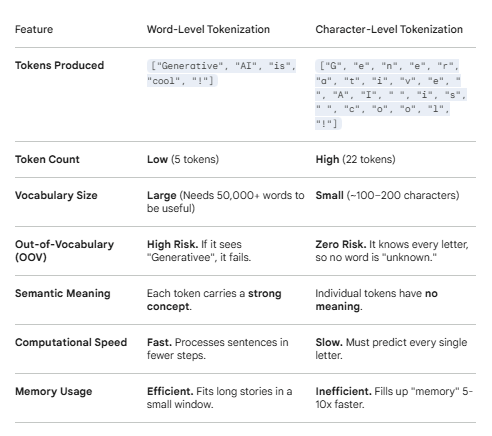Image resolution: width=492 pixels, height=436 pixels.
Task: Click the 'Slow. Must predict' cell
Action: [x=391, y=349]
